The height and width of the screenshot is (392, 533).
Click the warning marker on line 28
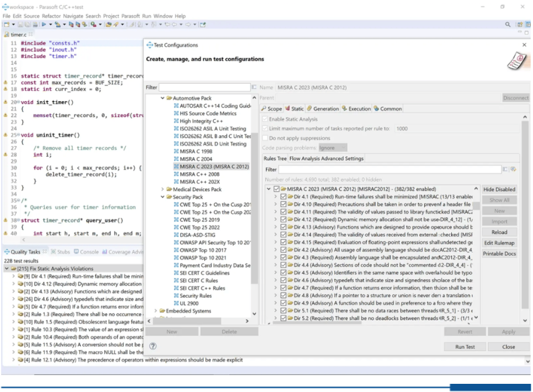(x=5, y=155)
